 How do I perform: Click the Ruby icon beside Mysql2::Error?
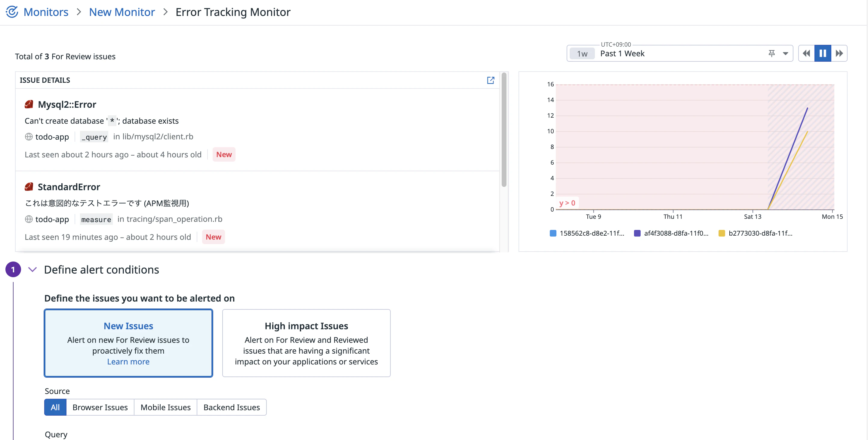(x=29, y=104)
